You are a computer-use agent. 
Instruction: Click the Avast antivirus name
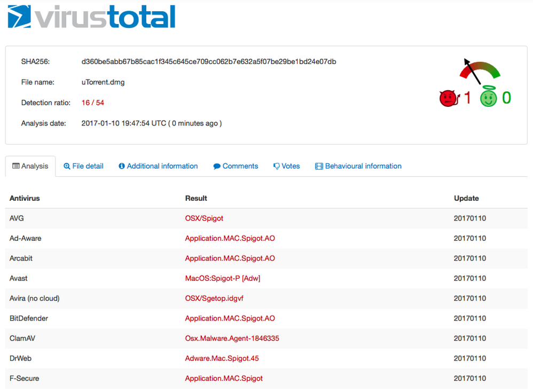18,278
